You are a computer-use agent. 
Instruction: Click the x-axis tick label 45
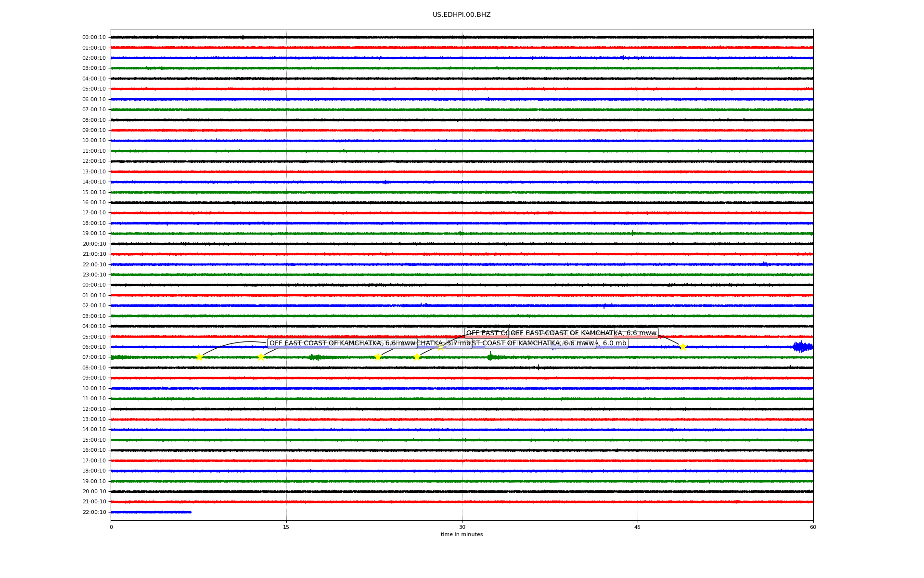tap(638, 527)
